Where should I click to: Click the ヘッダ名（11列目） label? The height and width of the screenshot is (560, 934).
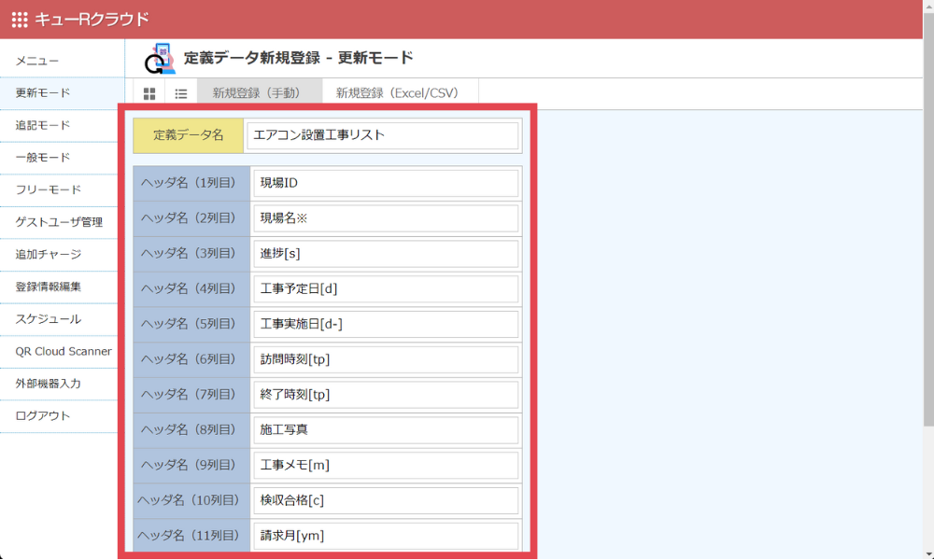pos(191,536)
